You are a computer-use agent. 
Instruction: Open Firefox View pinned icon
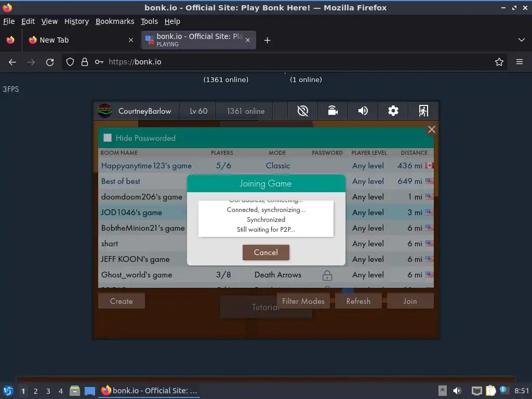(x=10, y=40)
